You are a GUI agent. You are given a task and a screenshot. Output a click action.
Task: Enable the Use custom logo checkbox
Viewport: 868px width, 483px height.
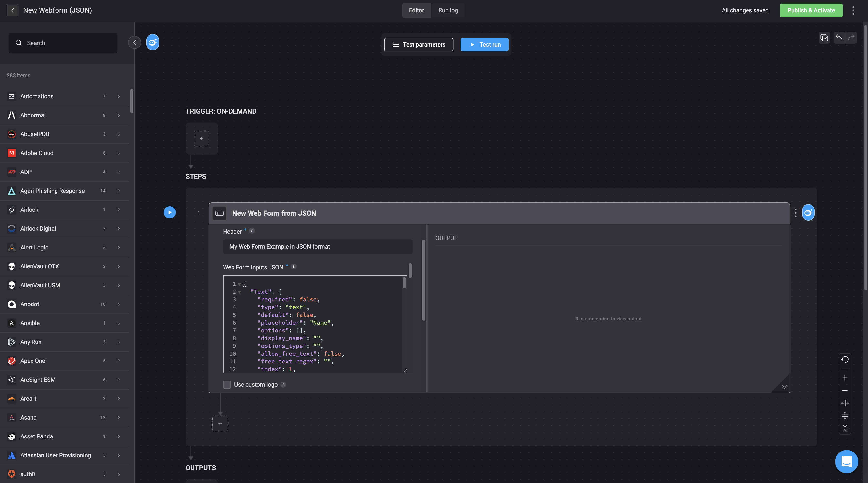click(x=227, y=385)
